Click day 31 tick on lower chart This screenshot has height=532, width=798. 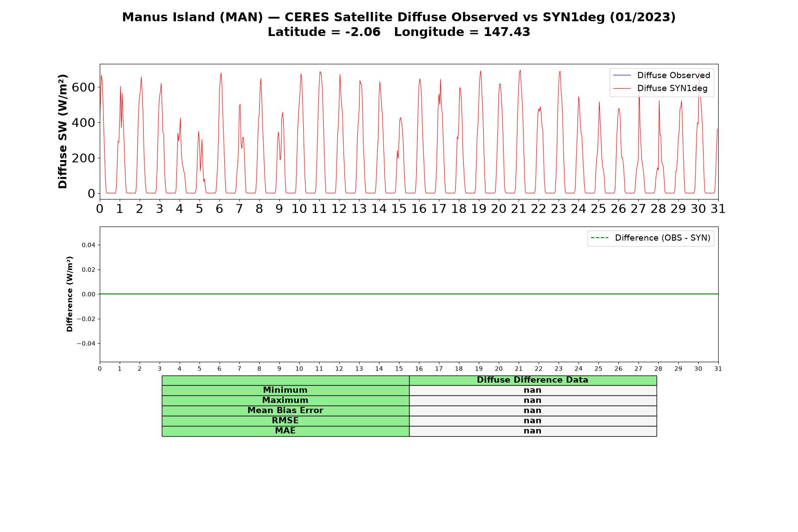718,369
